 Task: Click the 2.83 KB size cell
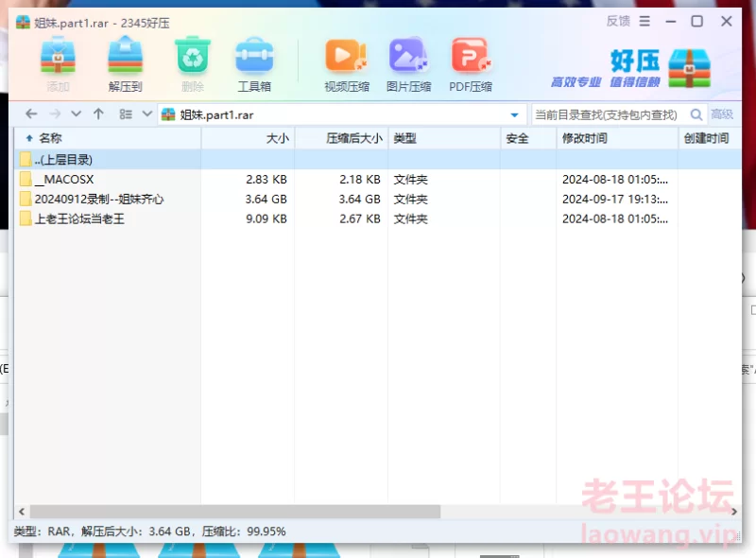point(266,179)
